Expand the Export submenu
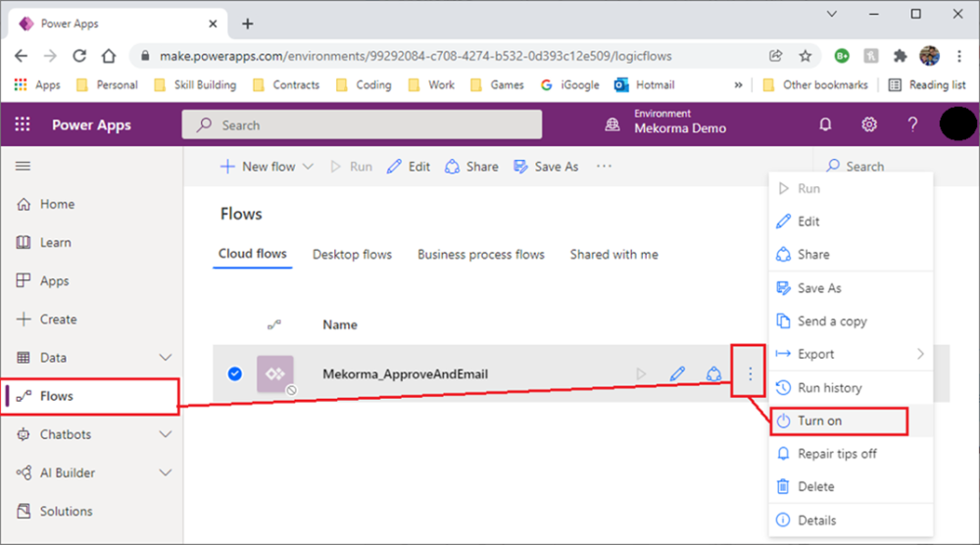980x545 pixels. coord(920,354)
